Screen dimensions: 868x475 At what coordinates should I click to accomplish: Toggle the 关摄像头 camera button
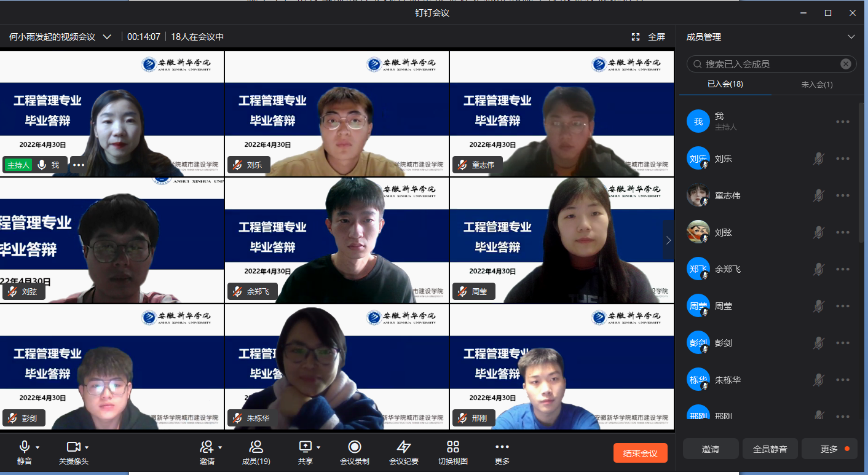pyautogui.click(x=73, y=447)
